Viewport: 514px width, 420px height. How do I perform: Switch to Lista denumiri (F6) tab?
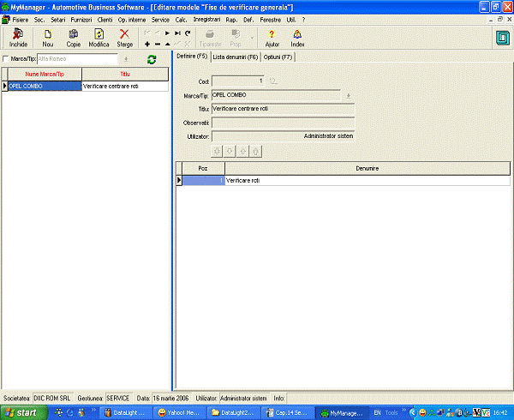tap(236, 56)
